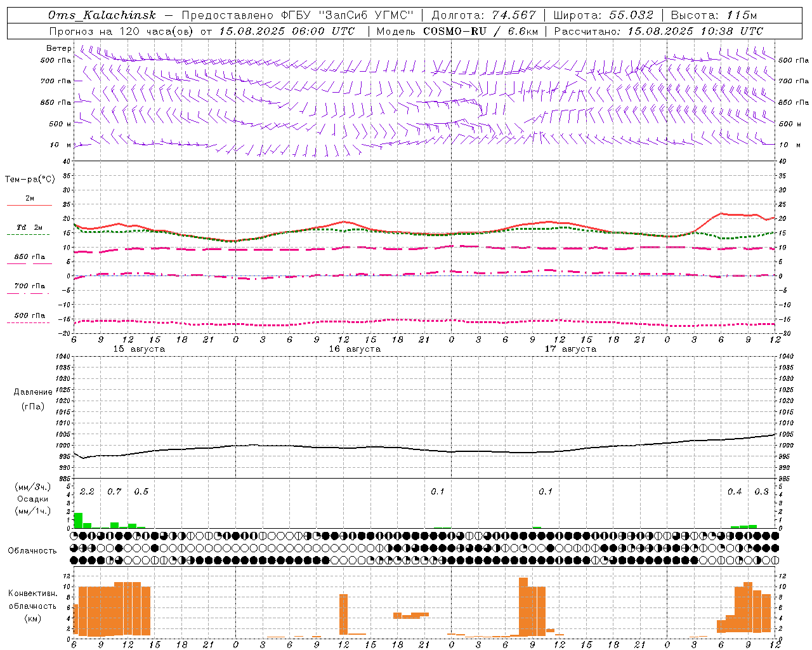Click the 'Давление' pressure panel label
Image resolution: width=812 pixels, height=650 pixels.
(33, 392)
